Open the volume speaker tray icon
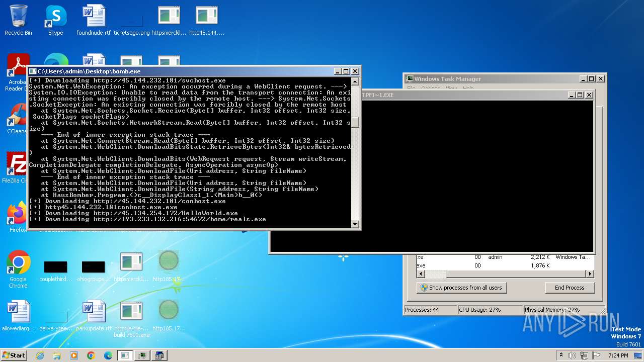644x362 pixels. point(572,355)
